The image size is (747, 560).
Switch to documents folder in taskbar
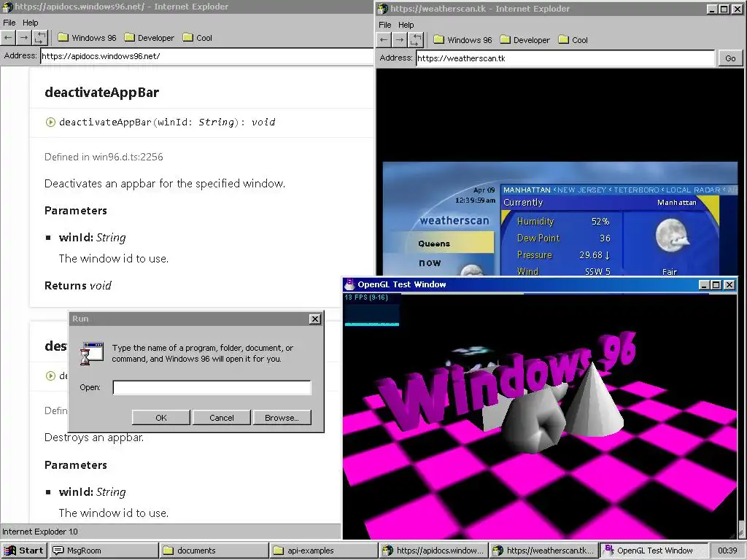pos(214,551)
